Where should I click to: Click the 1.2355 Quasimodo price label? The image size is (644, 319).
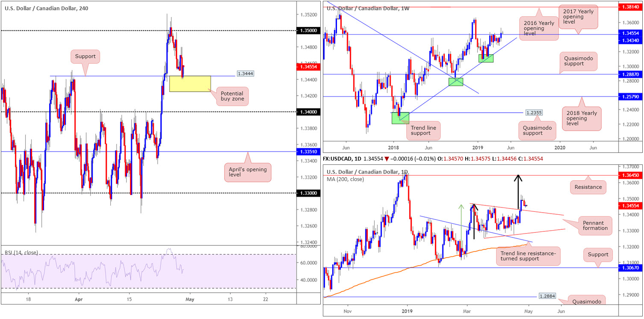(x=535, y=113)
